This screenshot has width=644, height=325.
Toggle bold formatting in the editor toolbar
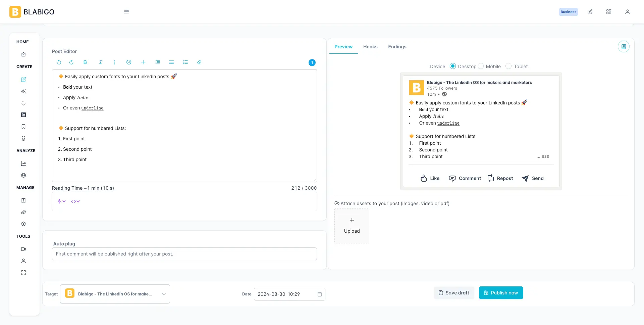pyautogui.click(x=85, y=62)
